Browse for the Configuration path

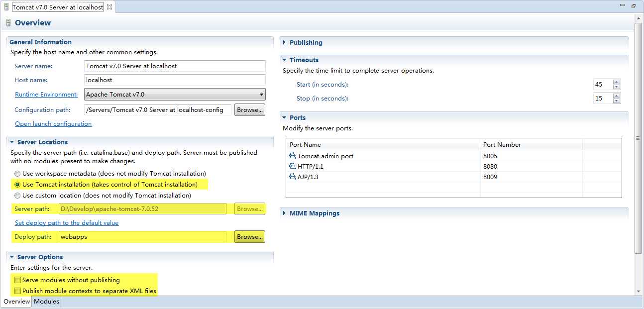(250, 110)
